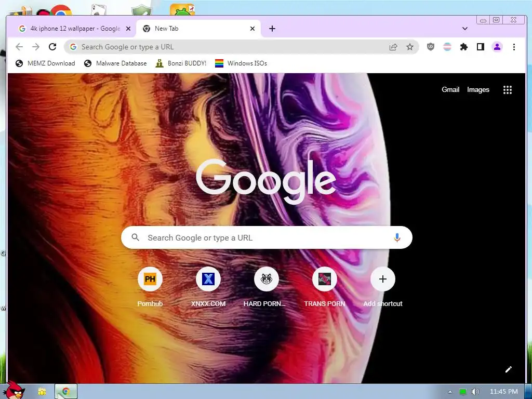Click the Add shortcut plus tile
The height and width of the screenshot is (399, 532).
383,279
